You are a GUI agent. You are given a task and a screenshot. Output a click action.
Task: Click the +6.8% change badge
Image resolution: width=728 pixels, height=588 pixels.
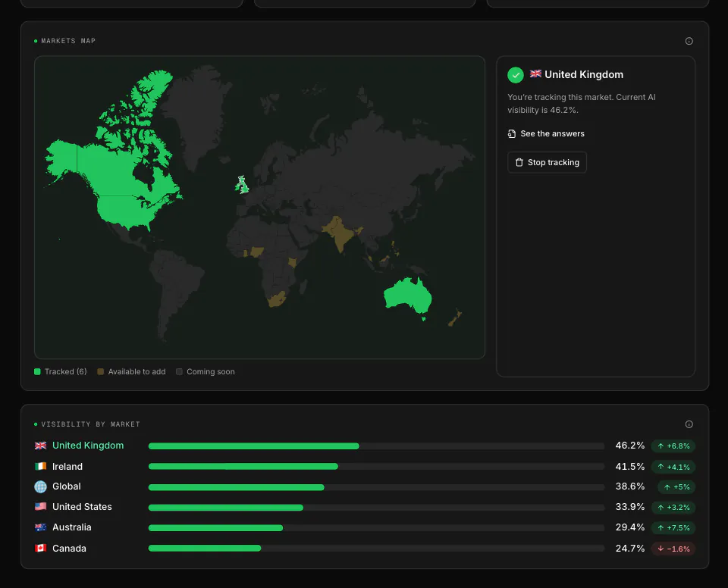pos(673,446)
